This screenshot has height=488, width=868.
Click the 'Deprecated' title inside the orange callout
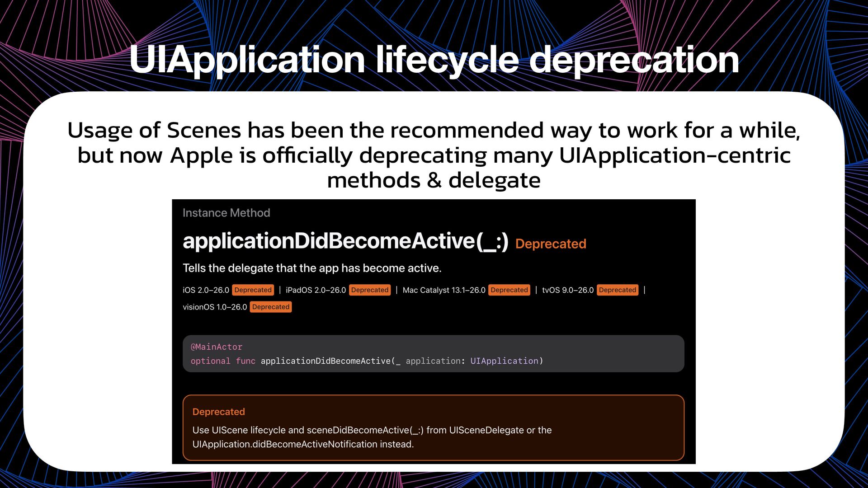[218, 412]
